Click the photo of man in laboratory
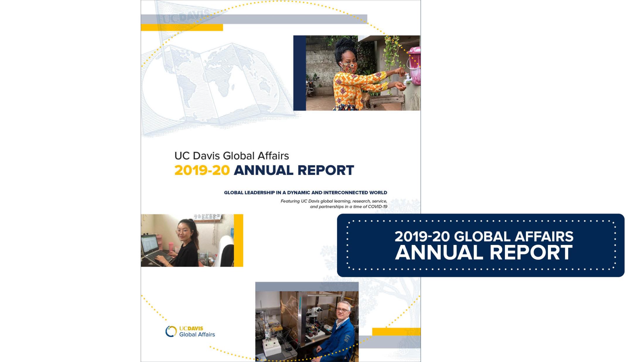Screen dimensions: 644x362 click(x=307, y=326)
